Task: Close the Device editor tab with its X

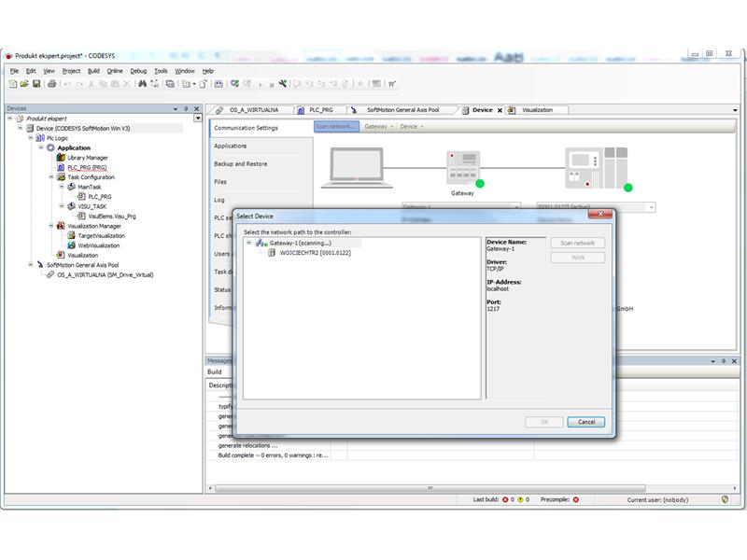Action: pos(500,110)
